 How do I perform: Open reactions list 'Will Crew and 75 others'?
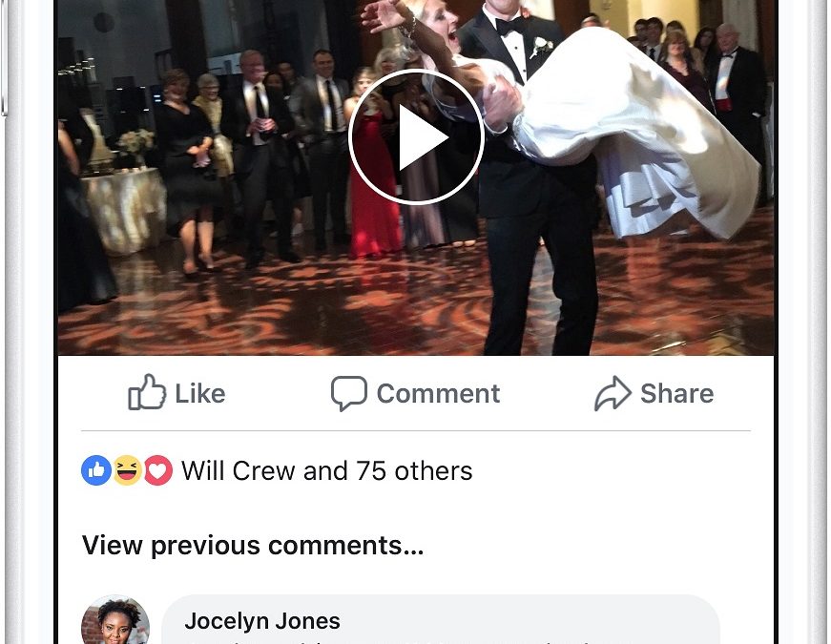click(327, 470)
